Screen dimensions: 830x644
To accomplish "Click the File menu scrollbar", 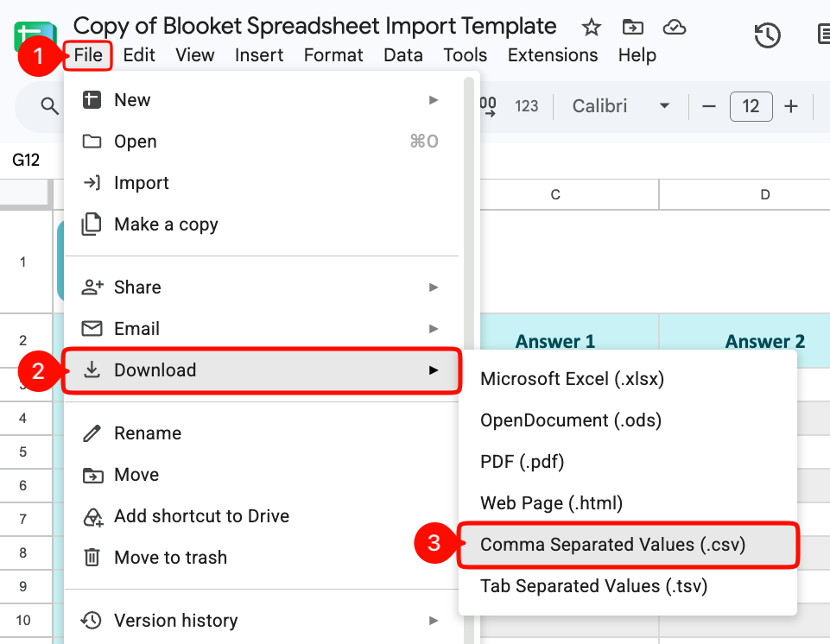I will [468, 360].
